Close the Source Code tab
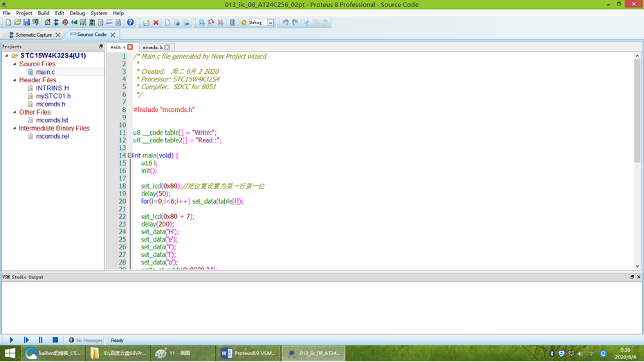The height and width of the screenshot is (362, 644). click(x=113, y=35)
